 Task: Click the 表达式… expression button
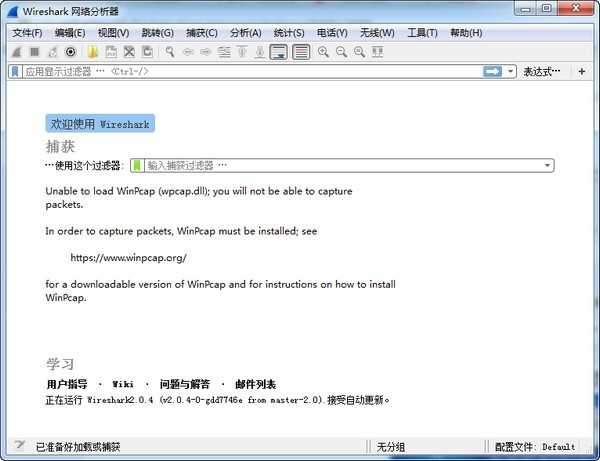tap(542, 72)
